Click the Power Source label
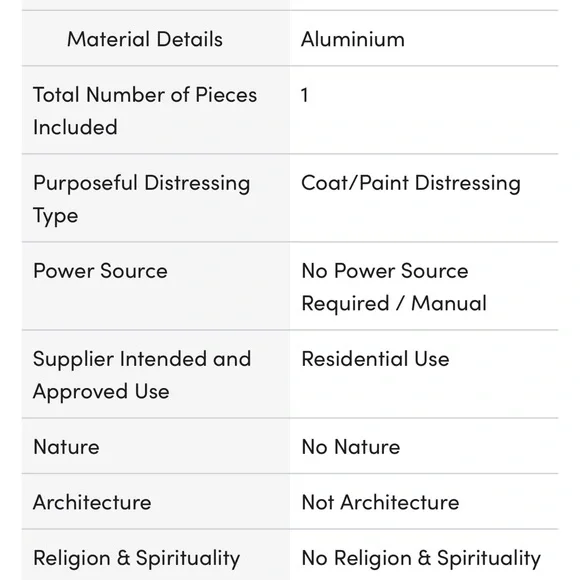The image size is (580, 580). (x=100, y=271)
